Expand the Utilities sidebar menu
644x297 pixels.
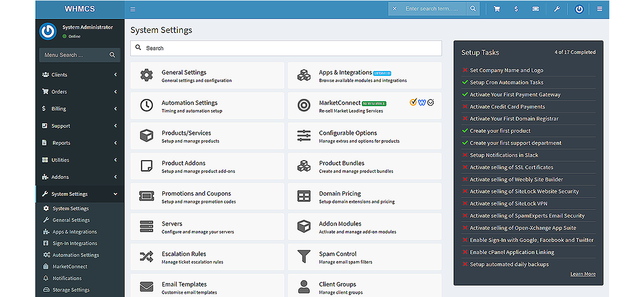[80, 160]
